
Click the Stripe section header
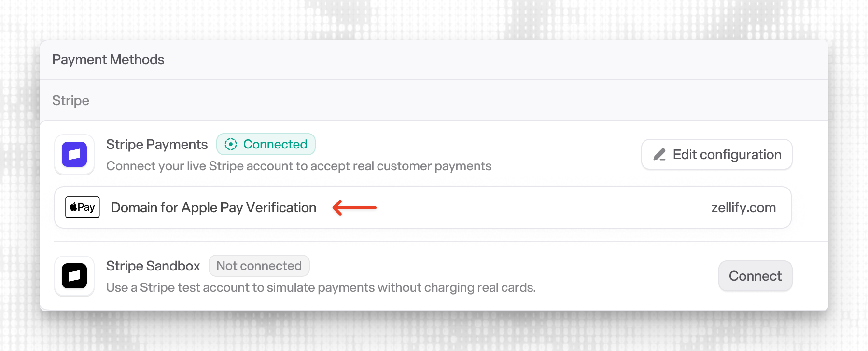click(70, 101)
